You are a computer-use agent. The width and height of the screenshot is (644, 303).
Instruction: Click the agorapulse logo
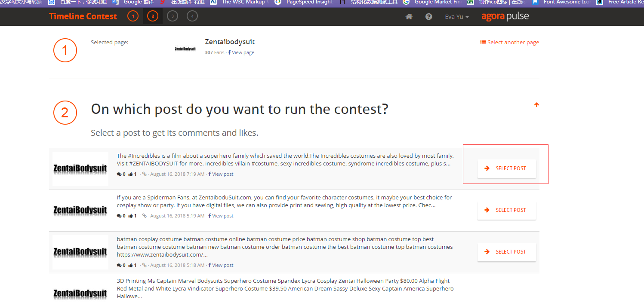[505, 16]
